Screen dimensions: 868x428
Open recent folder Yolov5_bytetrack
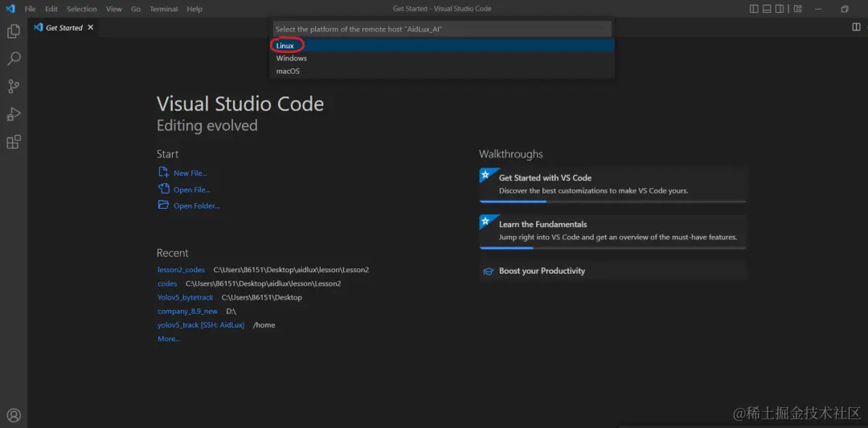[186, 297]
